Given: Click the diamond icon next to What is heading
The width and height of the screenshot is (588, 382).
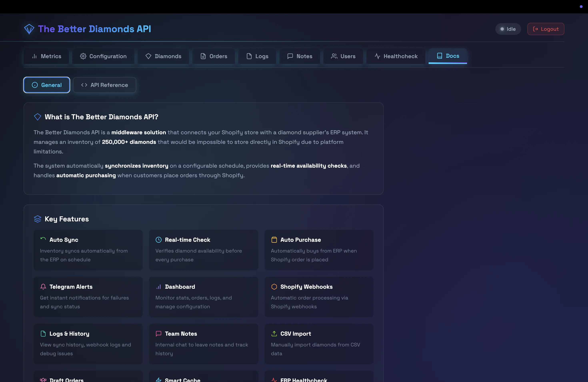Looking at the screenshot, I should point(38,117).
